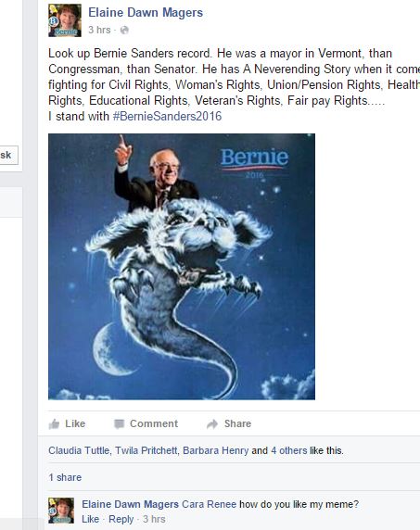Click the public globe privacy icon

pyautogui.click(x=124, y=30)
